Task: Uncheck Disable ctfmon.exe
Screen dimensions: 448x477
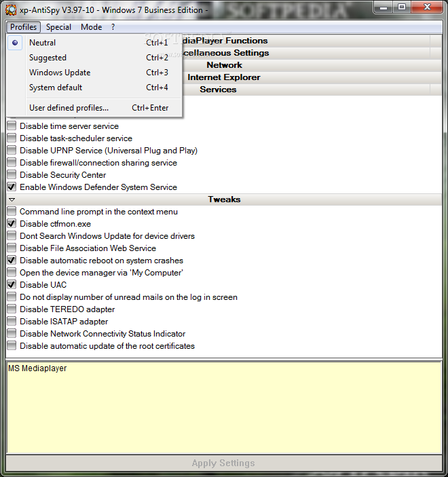Action: click(x=12, y=223)
